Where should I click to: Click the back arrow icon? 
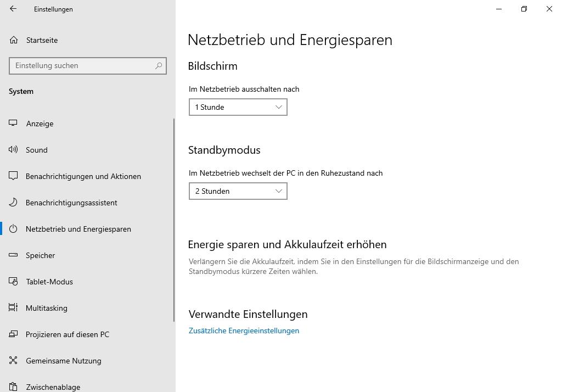[x=13, y=9]
